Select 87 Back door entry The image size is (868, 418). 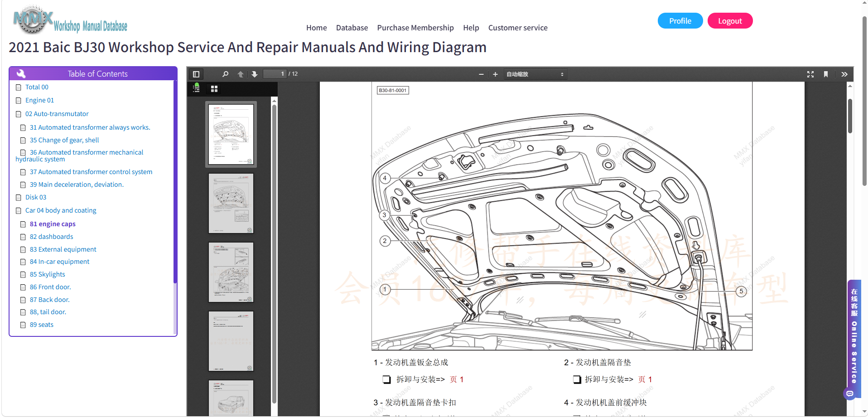pos(50,300)
